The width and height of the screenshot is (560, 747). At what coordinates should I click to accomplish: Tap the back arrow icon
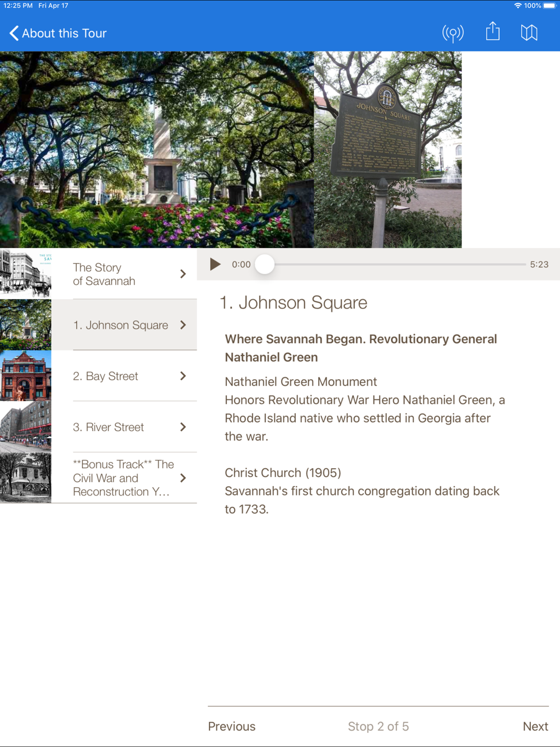14,33
